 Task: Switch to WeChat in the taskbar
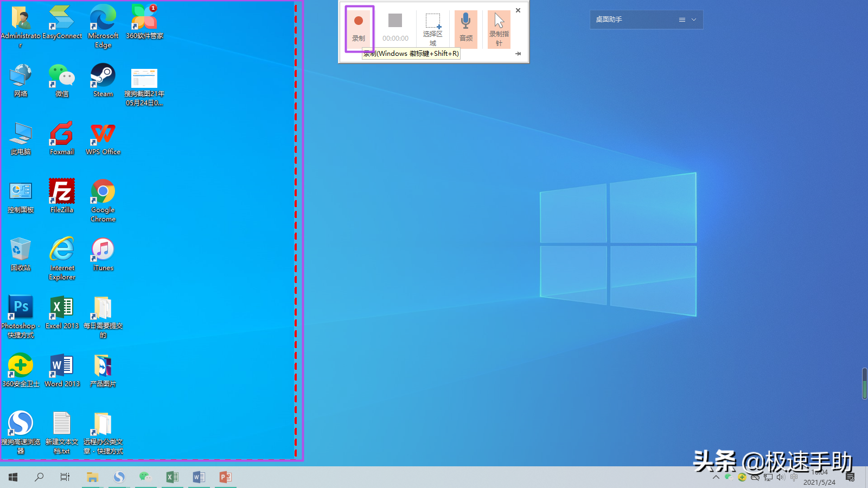point(145,477)
